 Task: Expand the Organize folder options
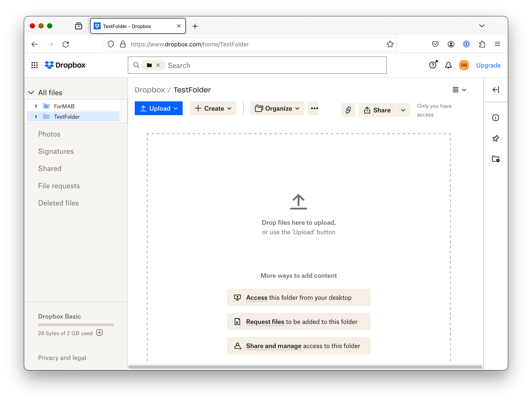277,108
